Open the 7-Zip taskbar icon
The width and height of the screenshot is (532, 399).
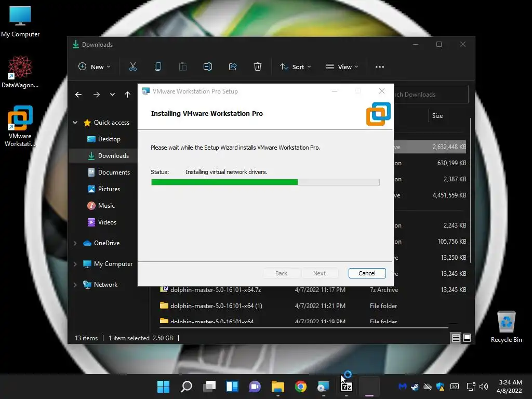coord(347,387)
